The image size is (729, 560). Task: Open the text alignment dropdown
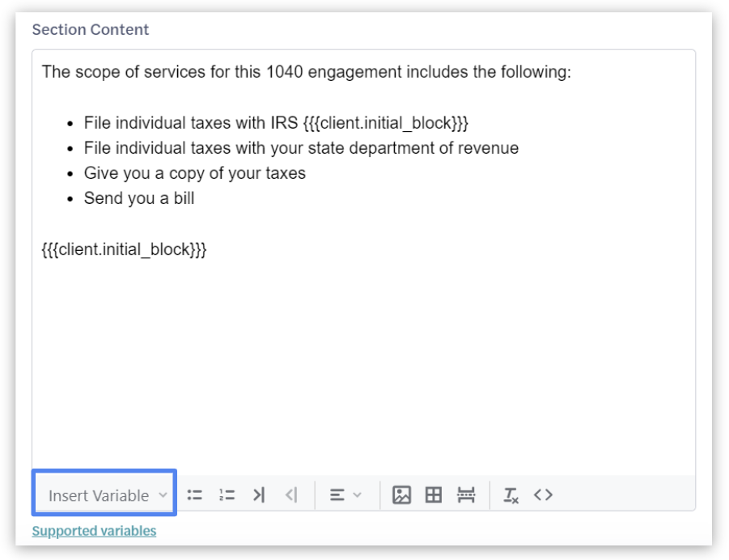pos(345,495)
